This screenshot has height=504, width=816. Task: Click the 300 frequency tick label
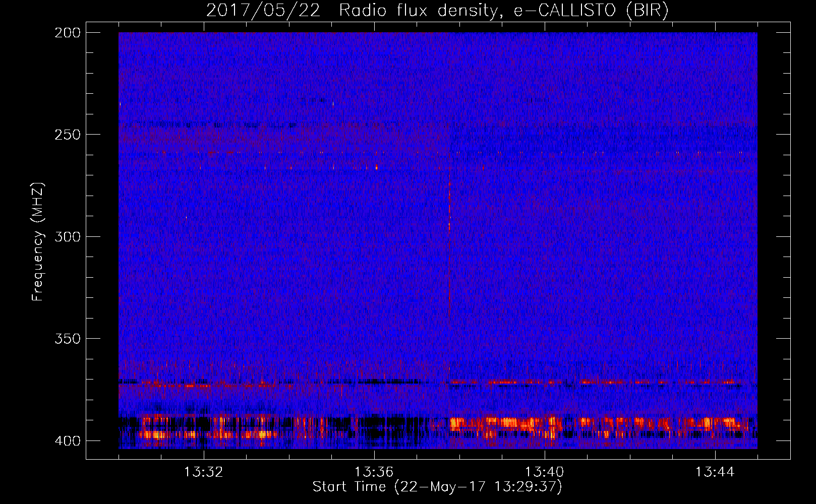[x=67, y=236]
